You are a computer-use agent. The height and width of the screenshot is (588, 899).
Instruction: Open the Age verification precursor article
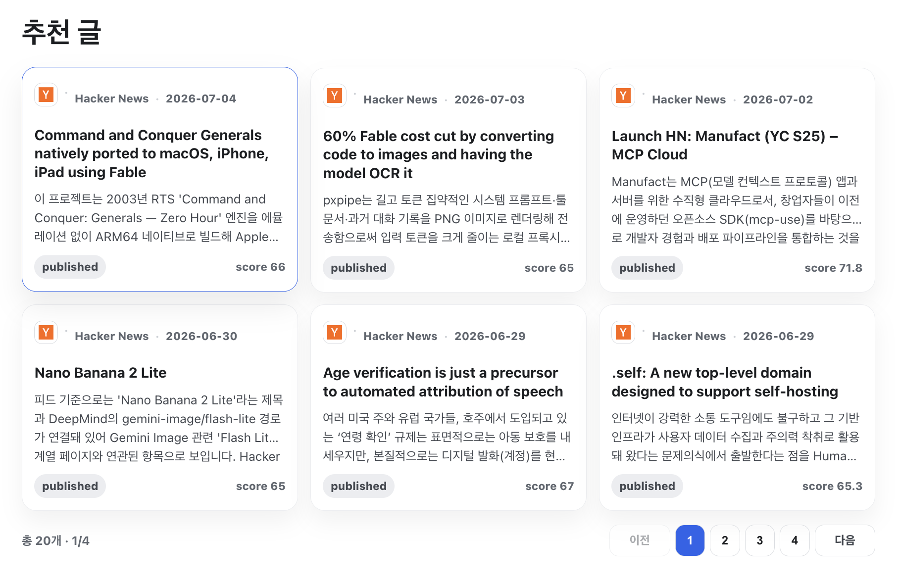[x=443, y=382]
